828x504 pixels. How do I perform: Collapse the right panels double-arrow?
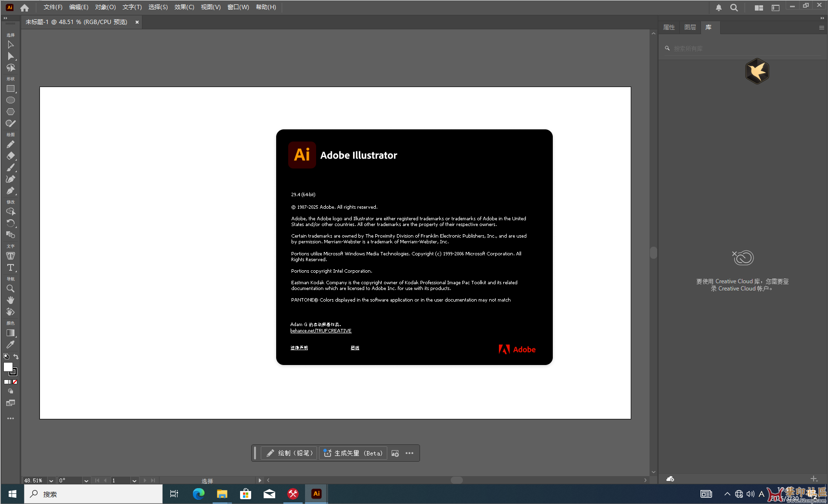822,18
